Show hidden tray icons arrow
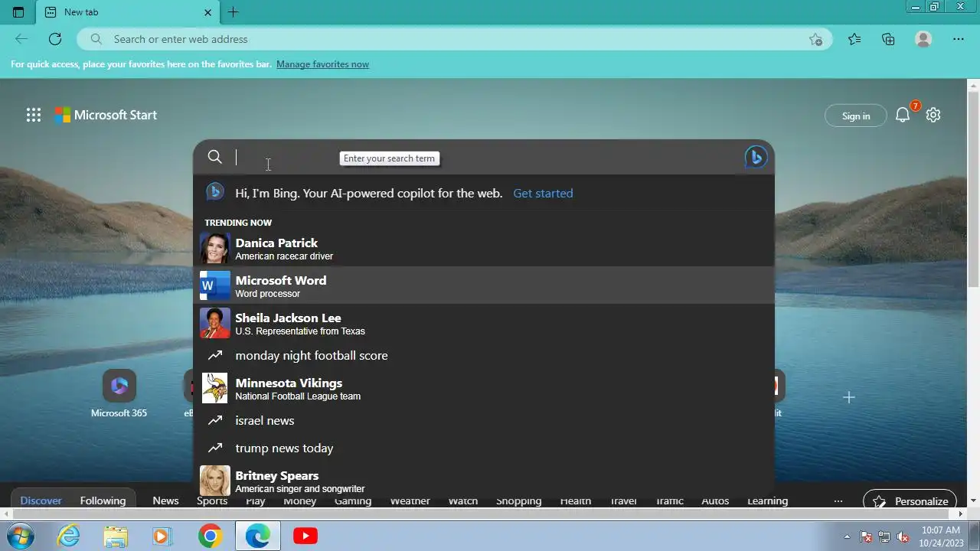The width and height of the screenshot is (980, 551). coord(847,536)
